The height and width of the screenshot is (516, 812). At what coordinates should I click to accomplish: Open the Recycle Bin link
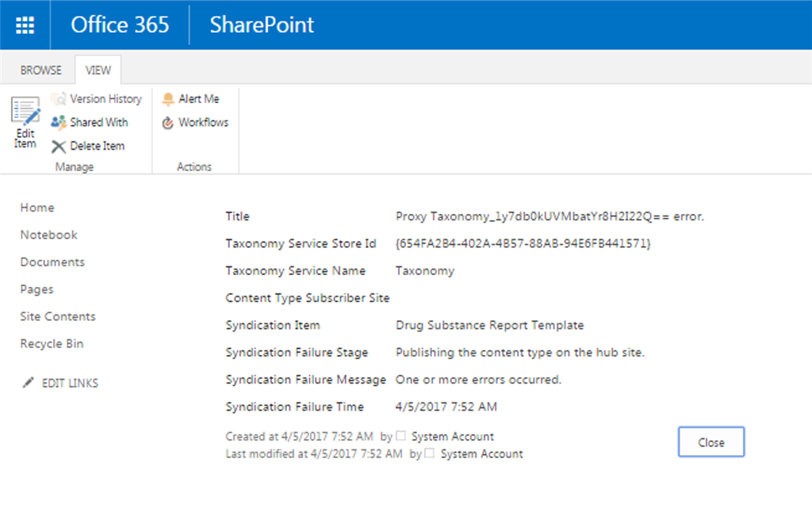52,344
